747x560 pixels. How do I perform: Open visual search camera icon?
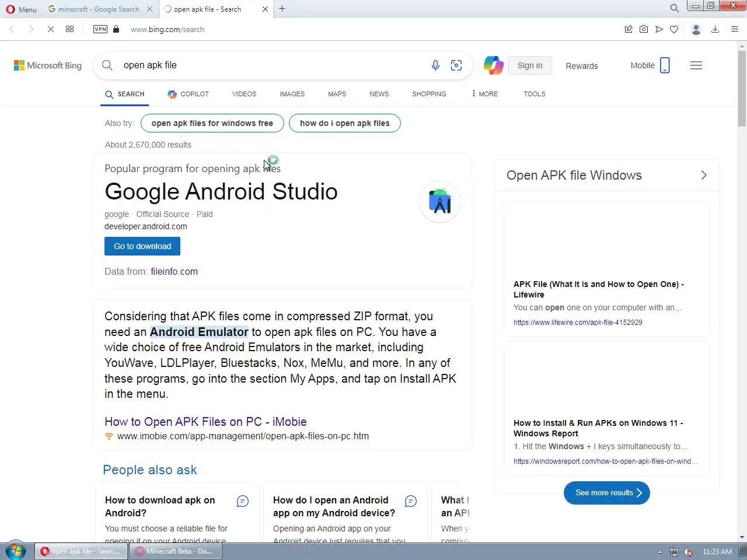[456, 65]
